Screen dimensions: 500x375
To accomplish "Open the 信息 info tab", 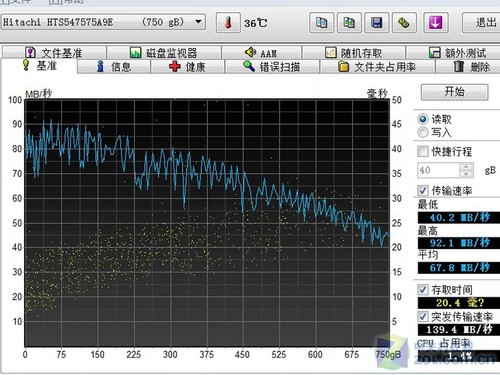I will 114,67.
